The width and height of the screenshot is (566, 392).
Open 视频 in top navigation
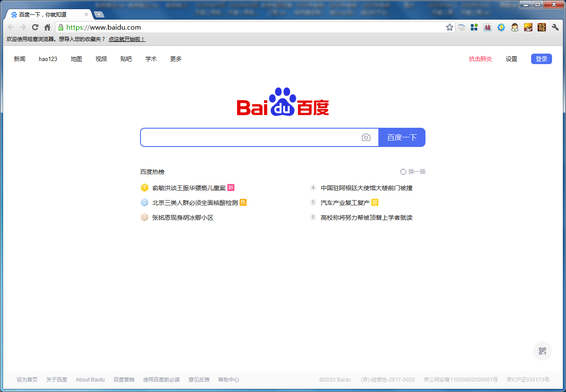[x=101, y=59]
